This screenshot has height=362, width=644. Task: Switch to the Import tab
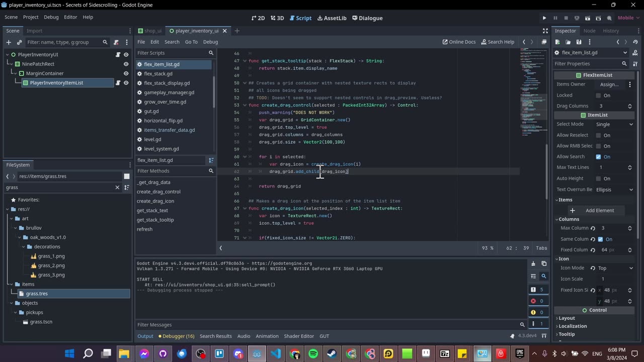(x=34, y=31)
